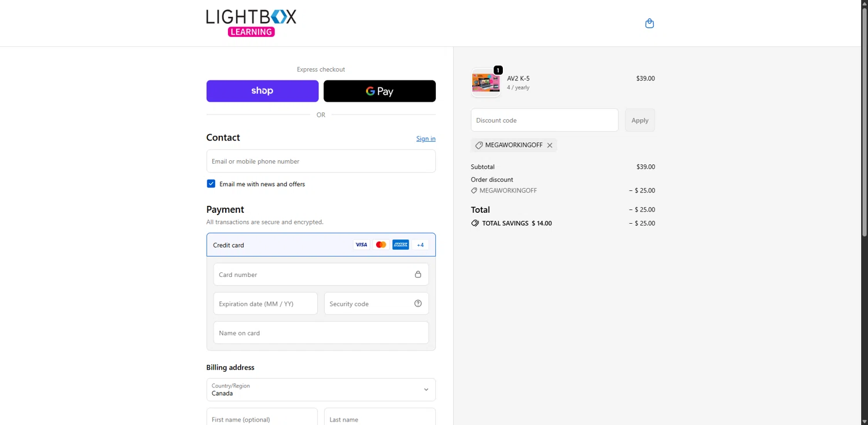868x425 pixels.
Task: Show the +4 additional card types
Action: pyautogui.click(x=420, y=245)
